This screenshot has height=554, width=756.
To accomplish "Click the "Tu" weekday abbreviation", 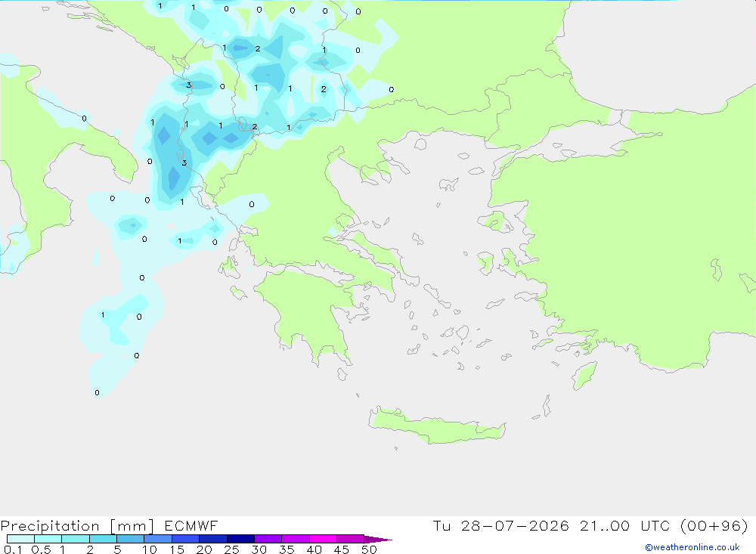I will click(442, 525).
